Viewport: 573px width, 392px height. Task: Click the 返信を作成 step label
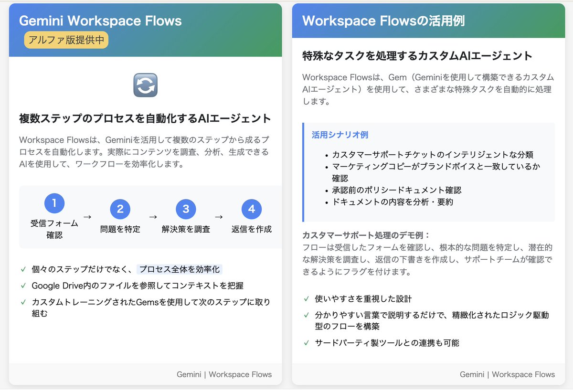252,229
